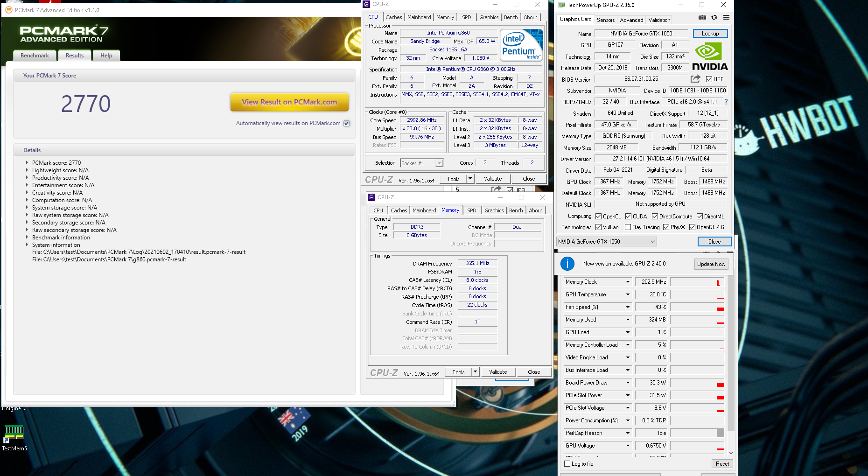The height and width of the screenshot is (476, 868).
Task: Click the BIOS version share/export icon
Action: 695,79
